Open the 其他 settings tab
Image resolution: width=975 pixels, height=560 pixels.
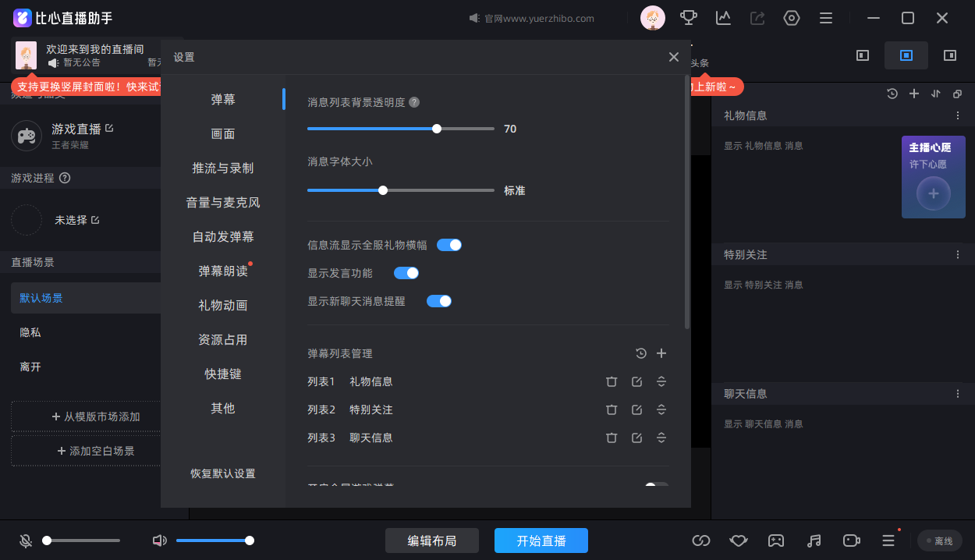[x=223, y=409]
